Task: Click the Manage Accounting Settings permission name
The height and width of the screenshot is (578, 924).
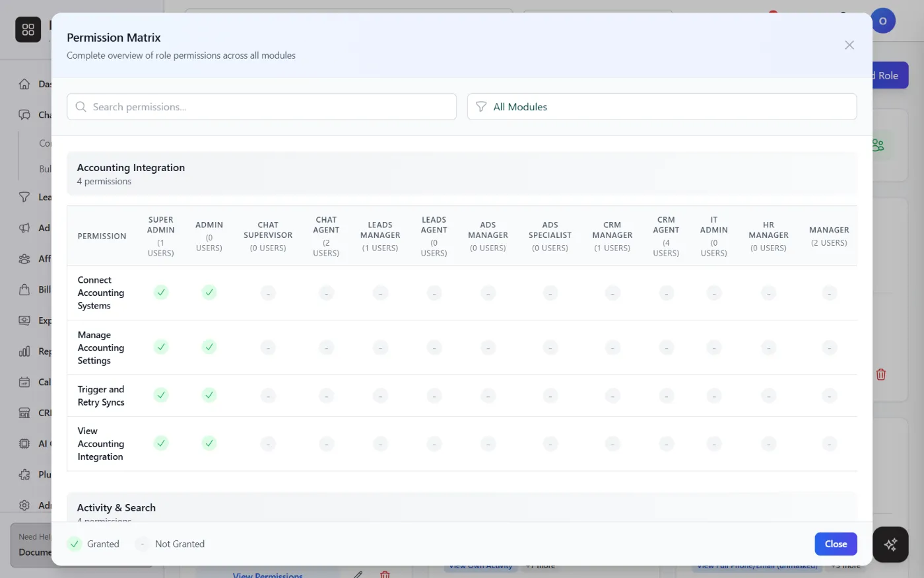Action: pyautogui.click(x=101, y=347)
